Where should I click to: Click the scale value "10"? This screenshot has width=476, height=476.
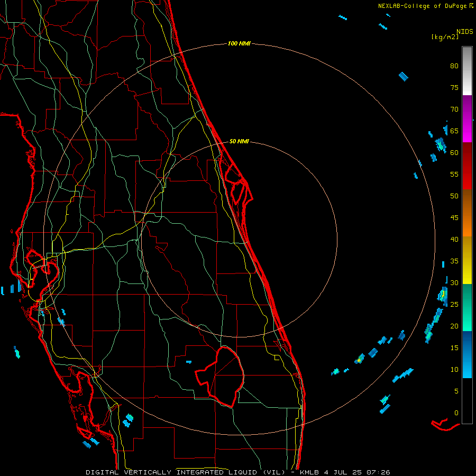[454, 370]
